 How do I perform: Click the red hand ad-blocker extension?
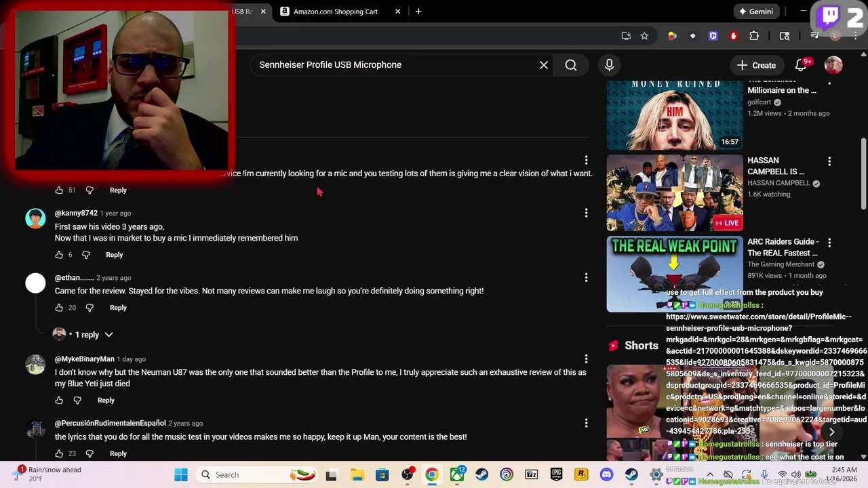click(x=733, y=36)
